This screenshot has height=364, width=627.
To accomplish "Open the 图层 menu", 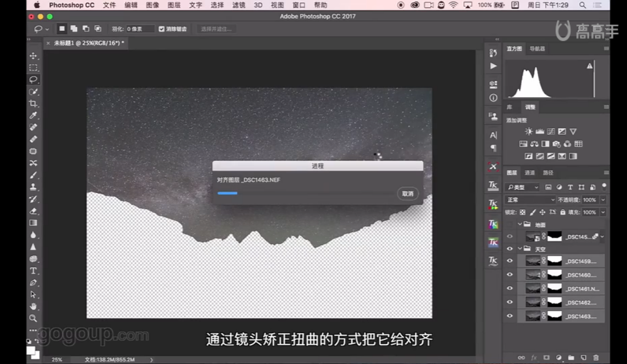I will tap(174, 5).
